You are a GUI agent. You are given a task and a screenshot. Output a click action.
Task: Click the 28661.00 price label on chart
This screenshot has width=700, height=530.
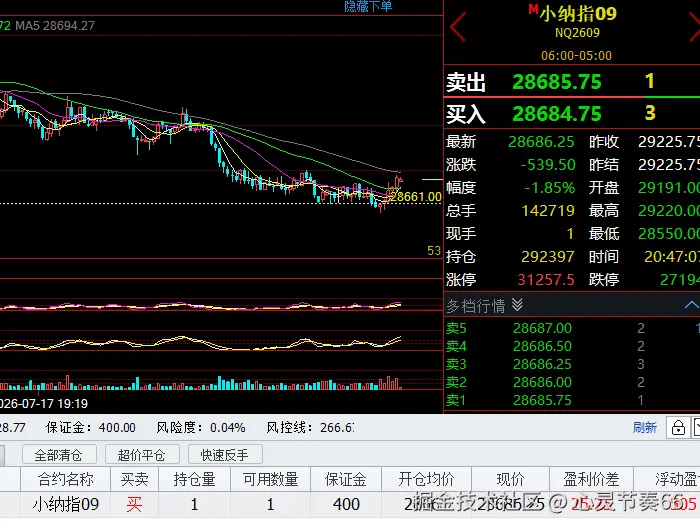(416, 196)
